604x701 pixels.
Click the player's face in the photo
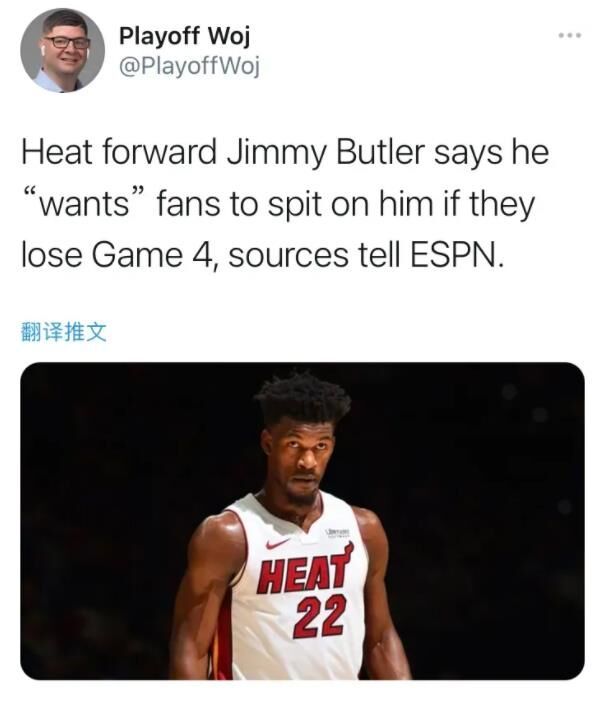304,460
